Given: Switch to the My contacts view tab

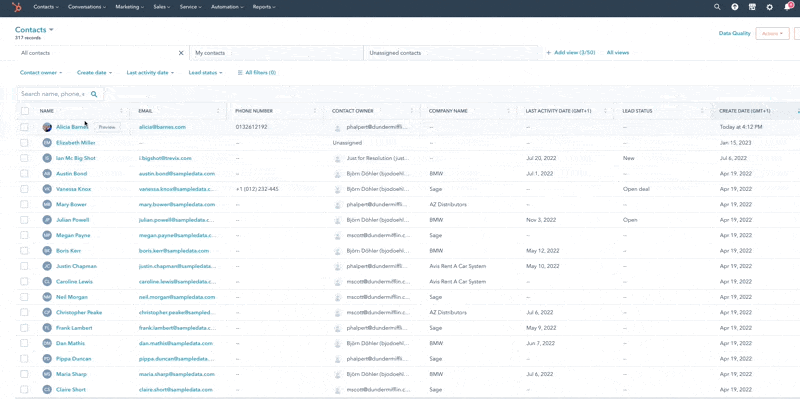Looking at the screenshot, I should [x=276, y=53].
